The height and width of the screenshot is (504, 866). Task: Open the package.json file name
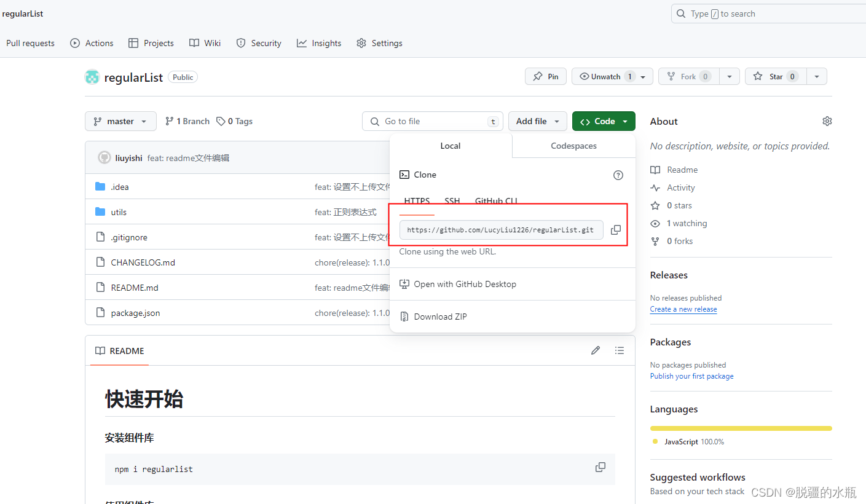(x=135, y=312)
